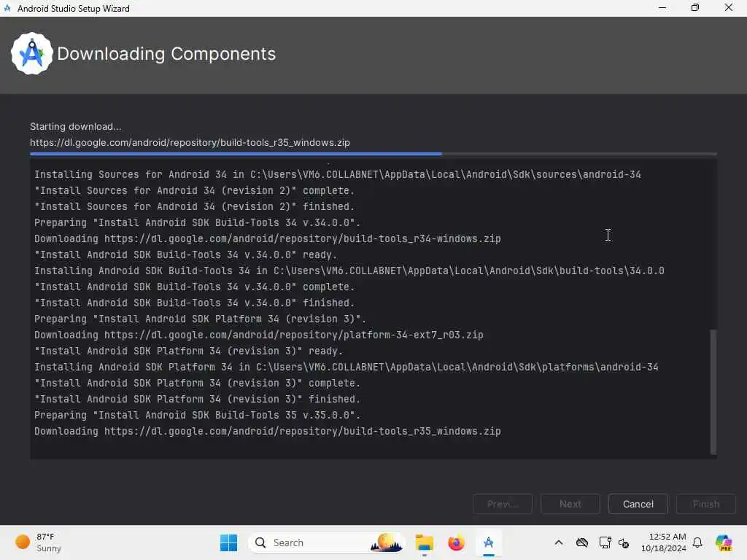The height and width of the screenshot is (560, 747).
Task: Click the display connection tray icon
Action: pos(605,542)
